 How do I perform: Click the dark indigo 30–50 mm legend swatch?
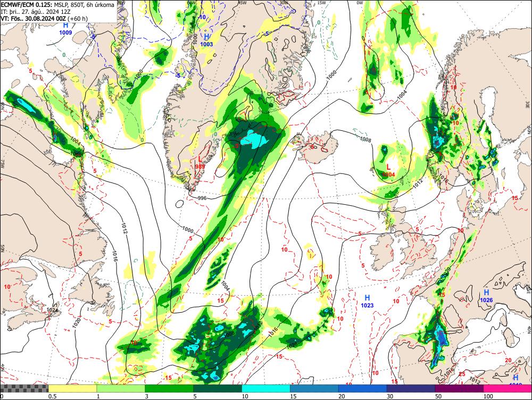411,388
